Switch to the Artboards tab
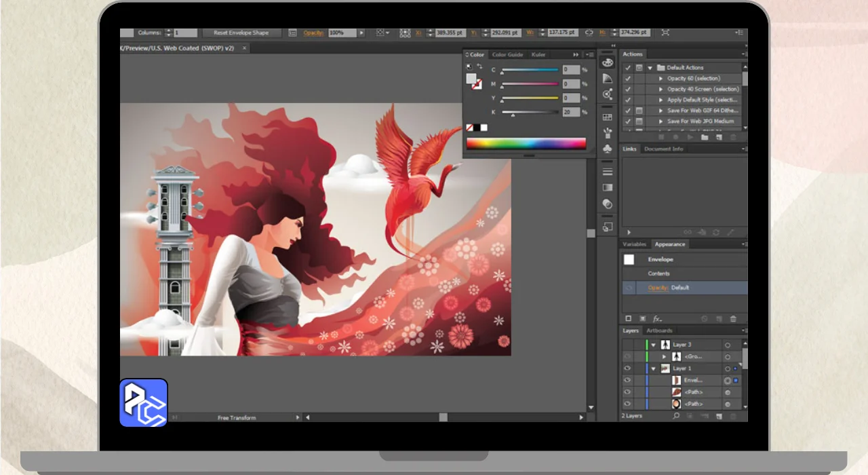 658,330
